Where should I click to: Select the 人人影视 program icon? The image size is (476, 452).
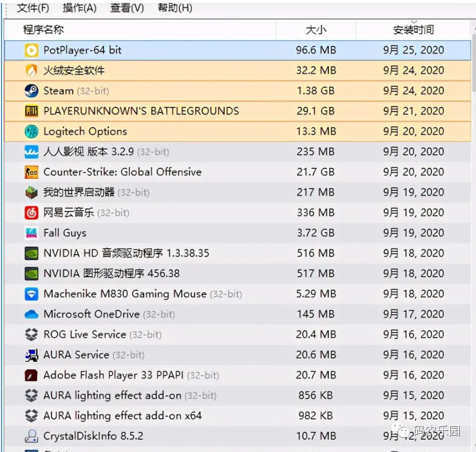[x=32, y=152]
